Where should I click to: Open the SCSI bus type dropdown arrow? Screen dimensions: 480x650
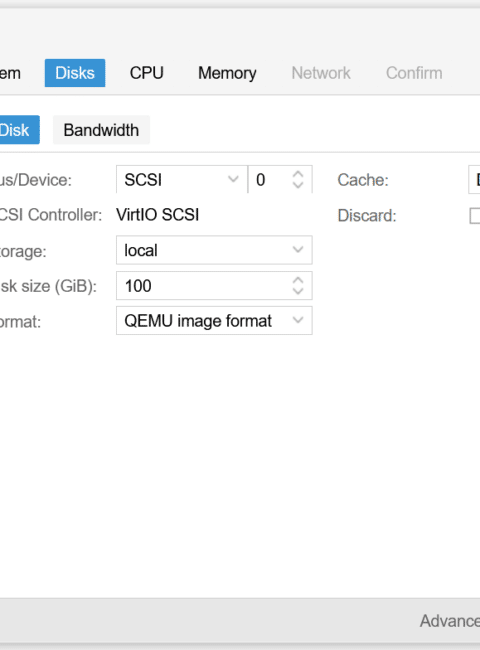pyautogui.click(x=233, y=179)
